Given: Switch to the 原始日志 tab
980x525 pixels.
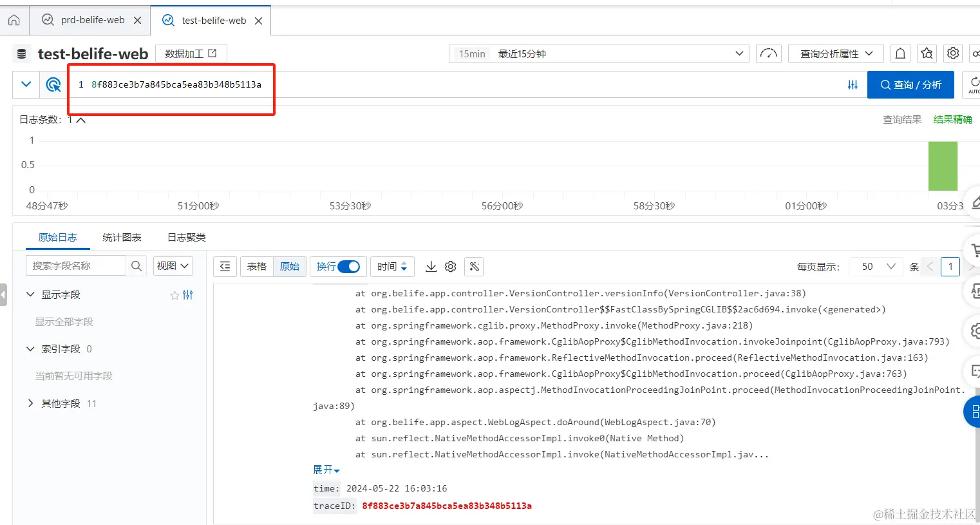Looking at the screenshot, I should coord(57,237).
